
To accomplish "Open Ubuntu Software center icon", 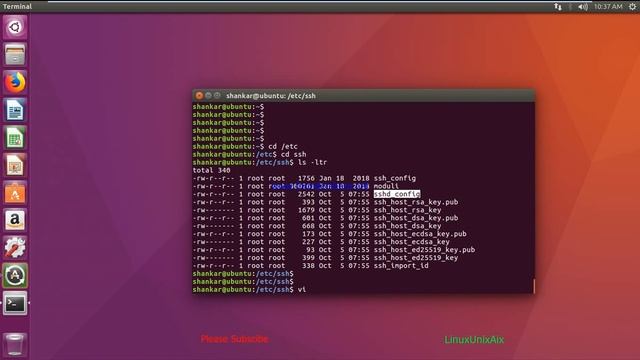I will [x=15, y=193].
